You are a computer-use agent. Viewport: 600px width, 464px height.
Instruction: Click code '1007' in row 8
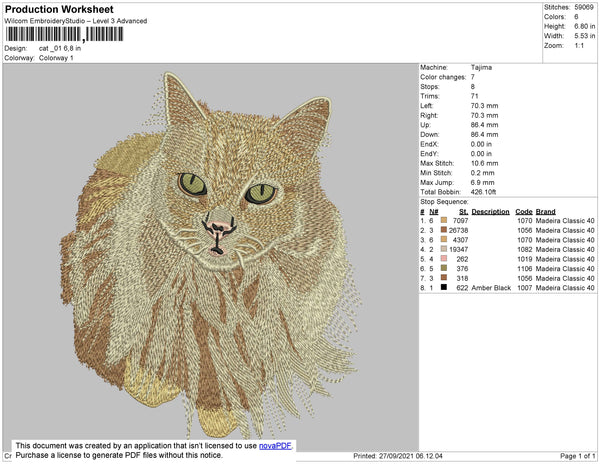[x=525, y=288]
